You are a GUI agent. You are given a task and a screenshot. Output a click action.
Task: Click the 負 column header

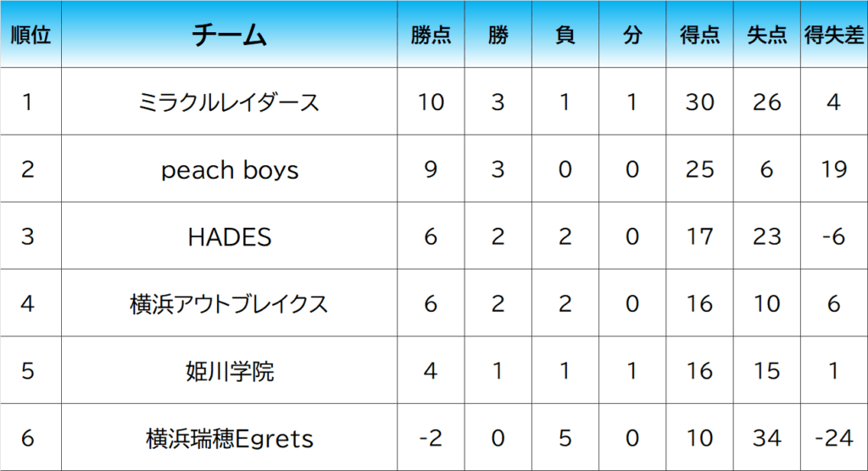coord(565,36)
